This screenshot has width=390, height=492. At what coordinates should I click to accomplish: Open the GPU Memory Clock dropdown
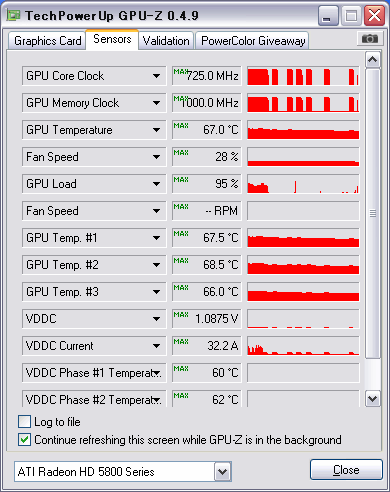click(x=94, y=103)
